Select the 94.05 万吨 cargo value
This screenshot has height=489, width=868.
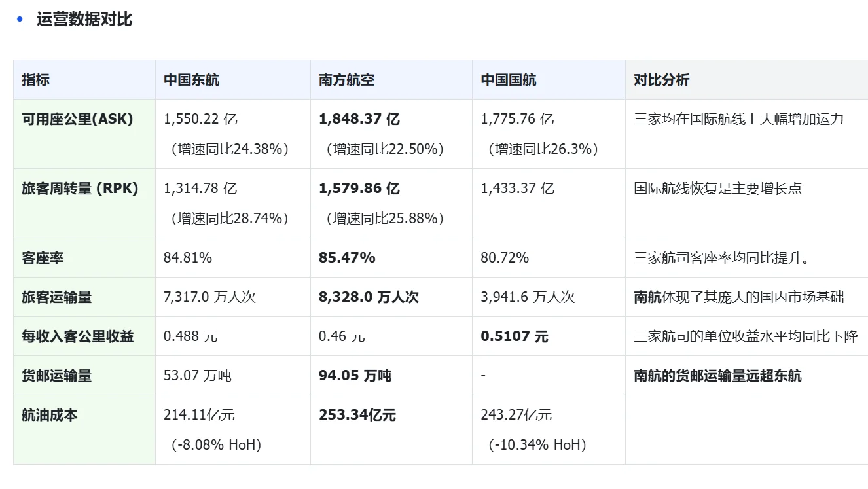[x=355, y=376]
